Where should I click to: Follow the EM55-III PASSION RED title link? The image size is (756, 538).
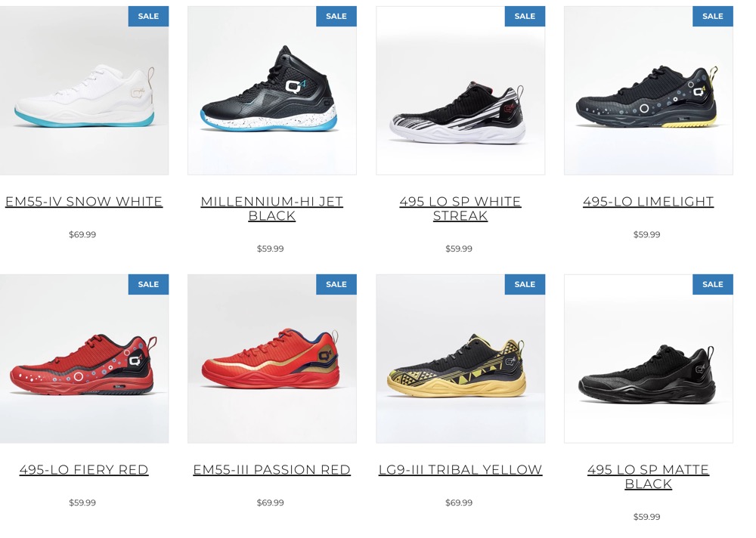272,469
